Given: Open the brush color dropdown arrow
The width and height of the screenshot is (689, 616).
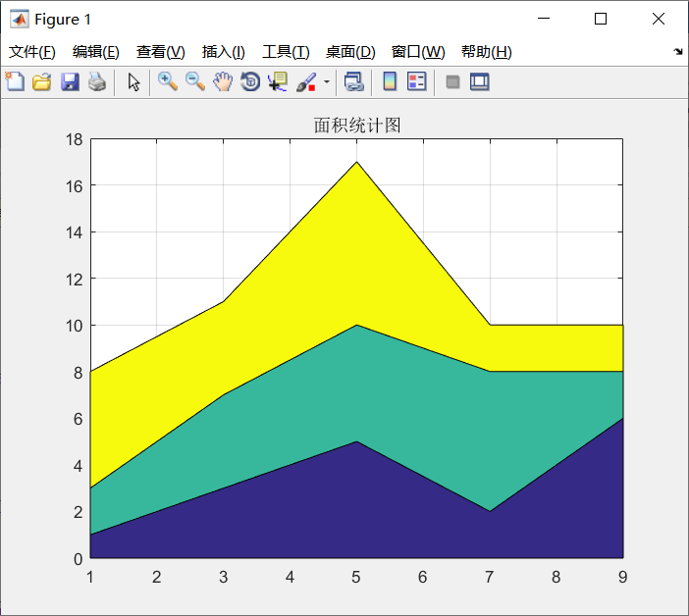Looking at the screenshot, I should pos(327,82).
